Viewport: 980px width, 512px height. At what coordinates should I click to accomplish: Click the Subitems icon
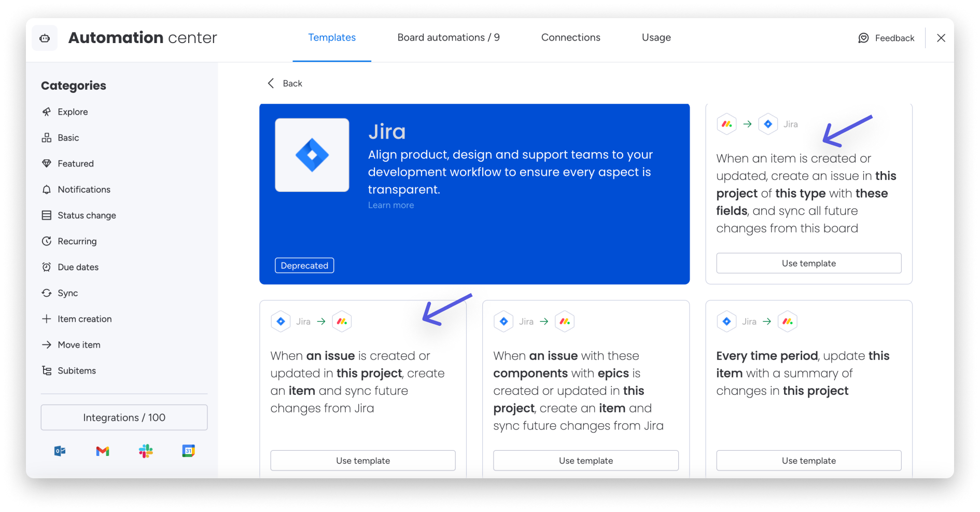[x=47, y=370]
